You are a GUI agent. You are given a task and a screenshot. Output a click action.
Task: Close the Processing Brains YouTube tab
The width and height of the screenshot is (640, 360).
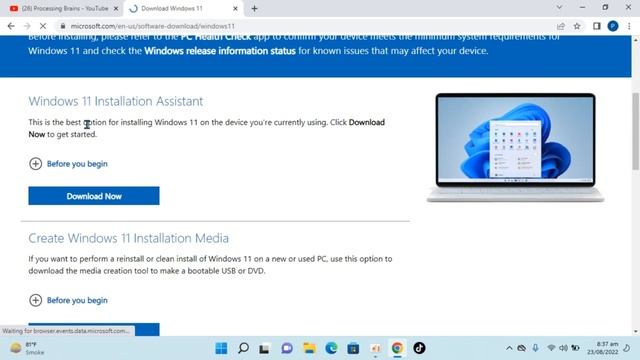click(116, 9)
